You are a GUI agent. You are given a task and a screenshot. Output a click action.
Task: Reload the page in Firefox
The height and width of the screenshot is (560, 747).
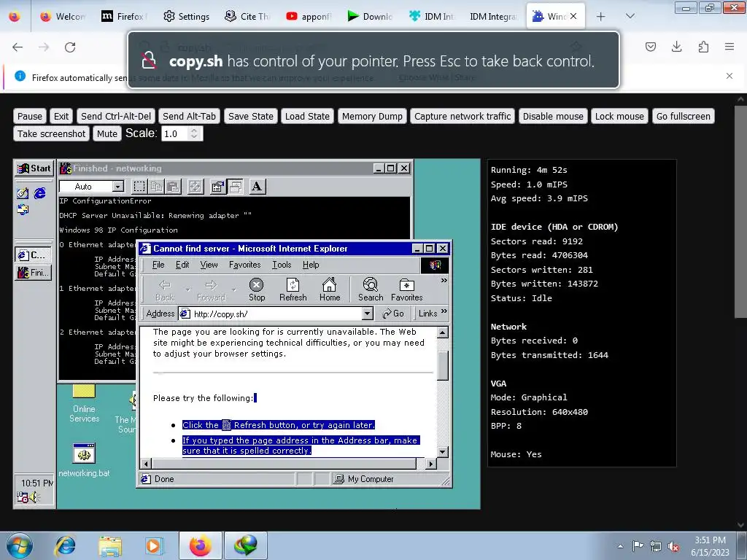pyautogui.click(x=70, y=47)
